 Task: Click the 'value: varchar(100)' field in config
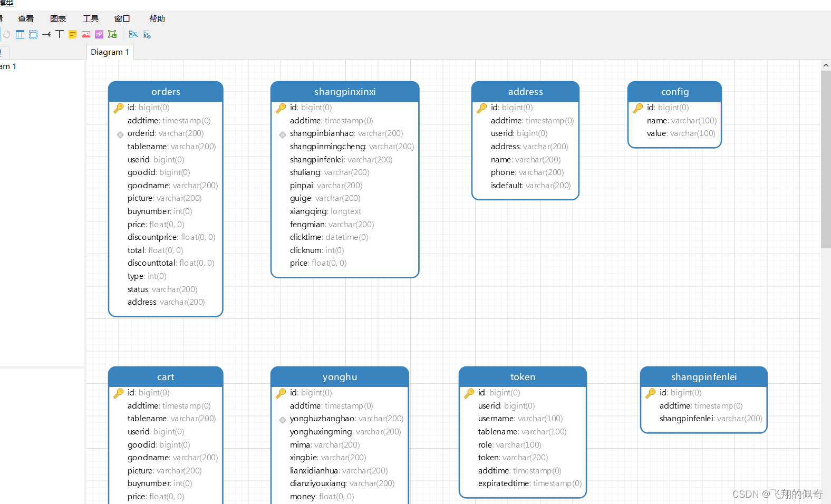(x=681, y=133)
